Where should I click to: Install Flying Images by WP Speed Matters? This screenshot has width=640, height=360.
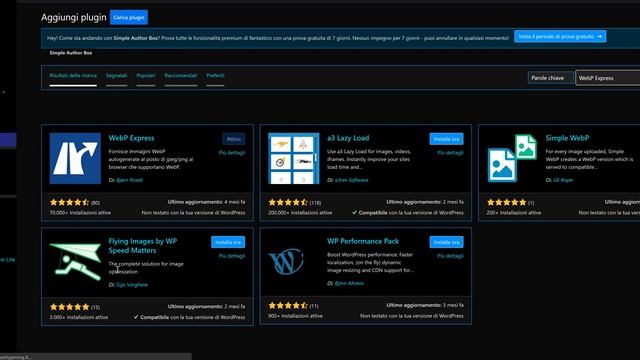228,242
